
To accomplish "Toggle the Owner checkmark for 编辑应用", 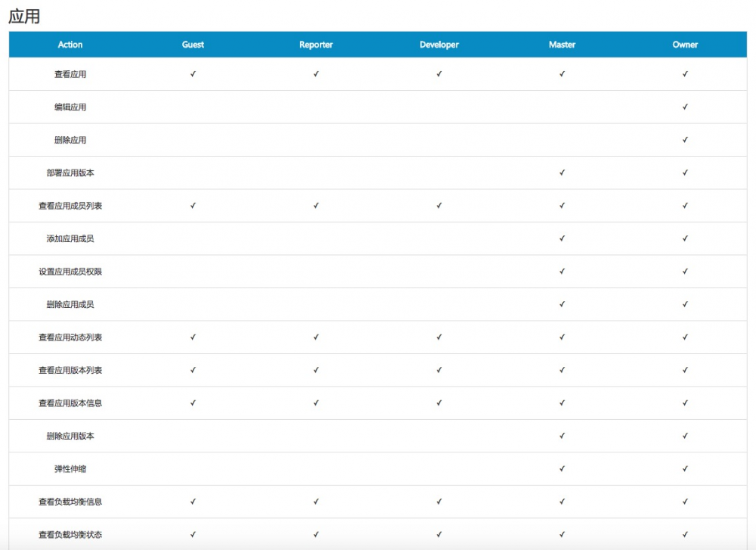I will click(684, 107).
